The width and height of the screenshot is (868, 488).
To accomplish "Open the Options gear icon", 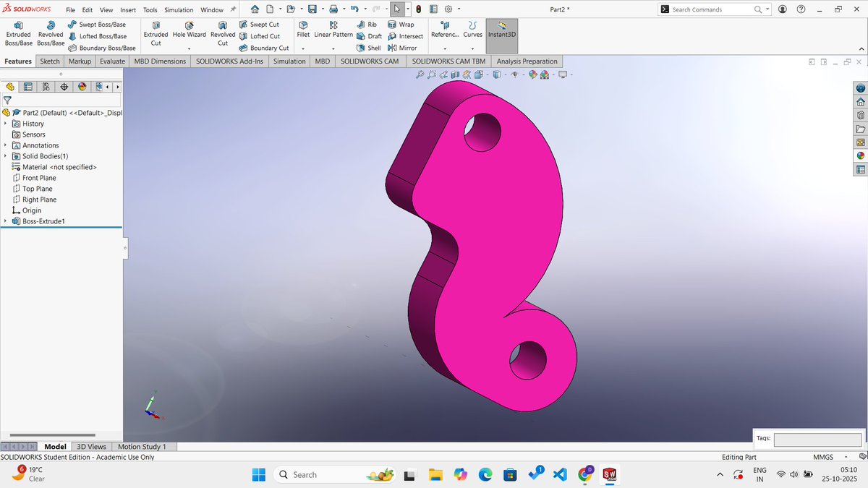I will pyautogui.click(x=448, y=9).
